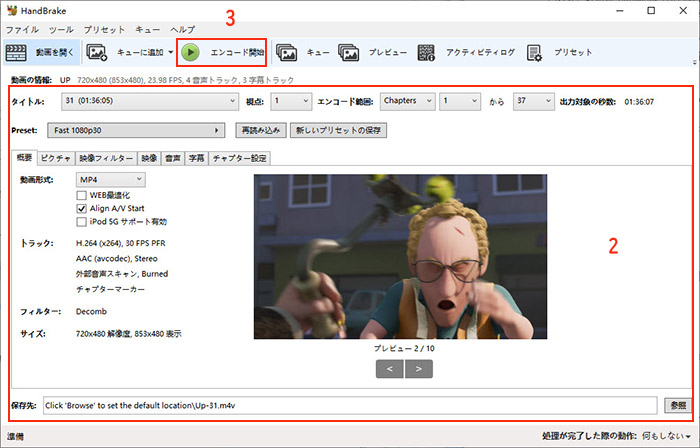Open the Fast 1080p30 preset selector
Screen dimensions: 700x448
136,130
